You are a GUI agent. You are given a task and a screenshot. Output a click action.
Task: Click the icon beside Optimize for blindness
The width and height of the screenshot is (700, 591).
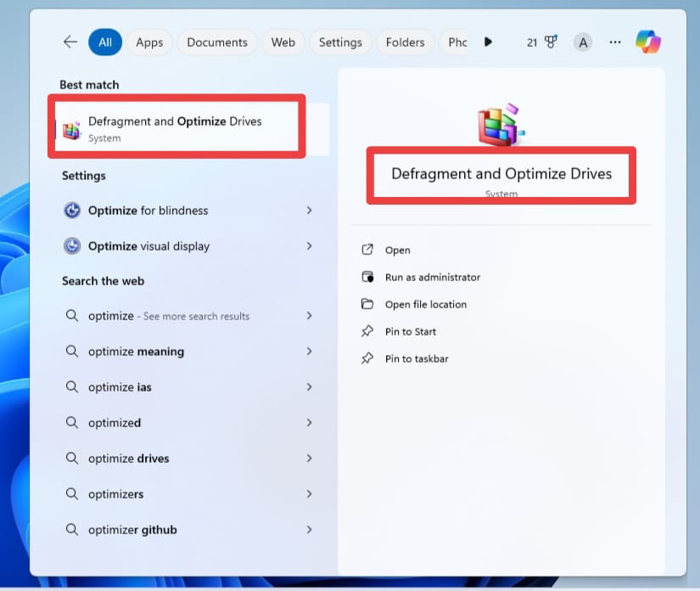72,210
